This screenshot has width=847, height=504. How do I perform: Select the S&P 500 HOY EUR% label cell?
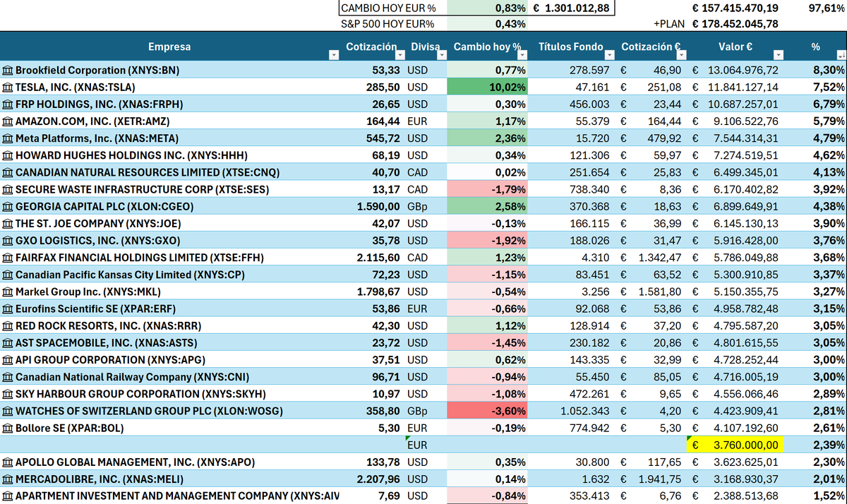(392, 24)
